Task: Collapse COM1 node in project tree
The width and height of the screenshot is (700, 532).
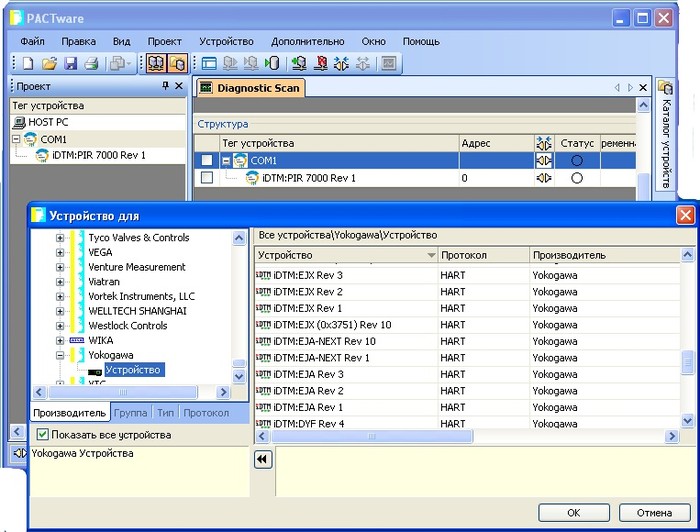Action: coord(16,139)
